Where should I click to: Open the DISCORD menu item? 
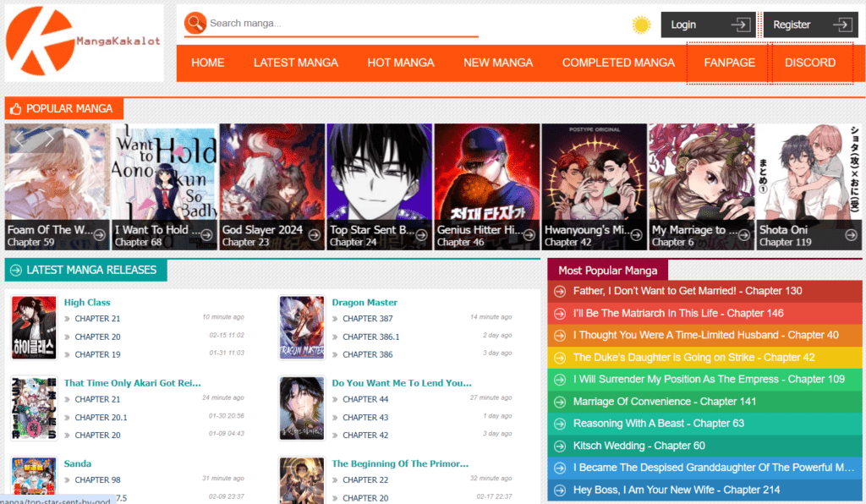(810, 63)
